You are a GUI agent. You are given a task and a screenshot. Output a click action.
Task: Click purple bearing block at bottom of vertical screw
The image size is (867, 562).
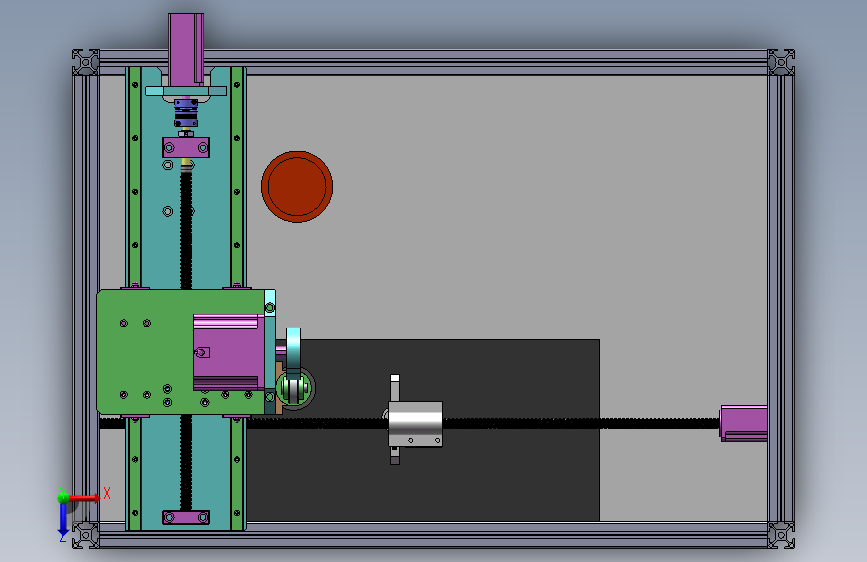(186, 517)
